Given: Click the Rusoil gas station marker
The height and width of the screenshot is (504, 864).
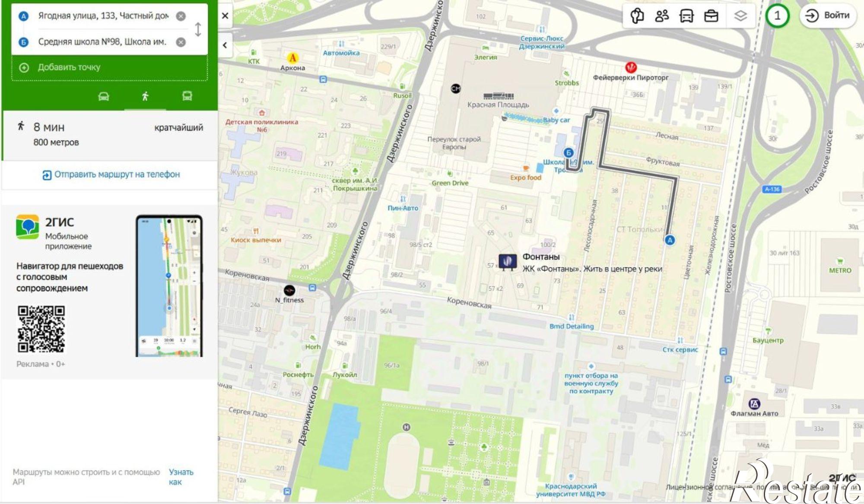Looking at the screenshot, I should pos(402,86).
